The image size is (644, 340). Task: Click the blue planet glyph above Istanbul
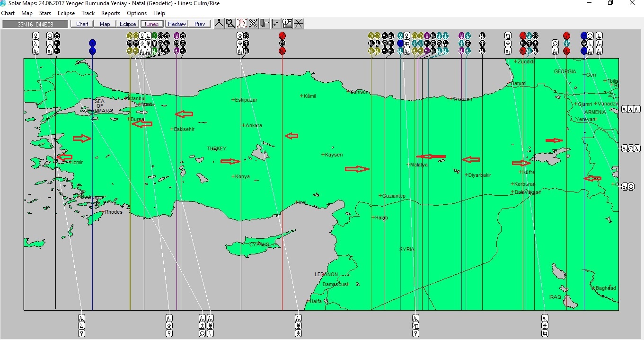pyautogui.click(x=92, y=42)
